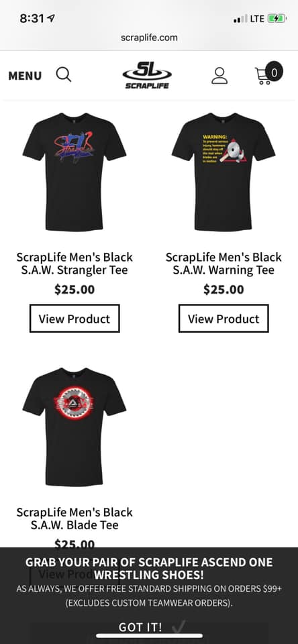Screen dimensions: 298x644
Task: Open the S.A.W. Strangler Tee image
Action: [x=74, y=172]
